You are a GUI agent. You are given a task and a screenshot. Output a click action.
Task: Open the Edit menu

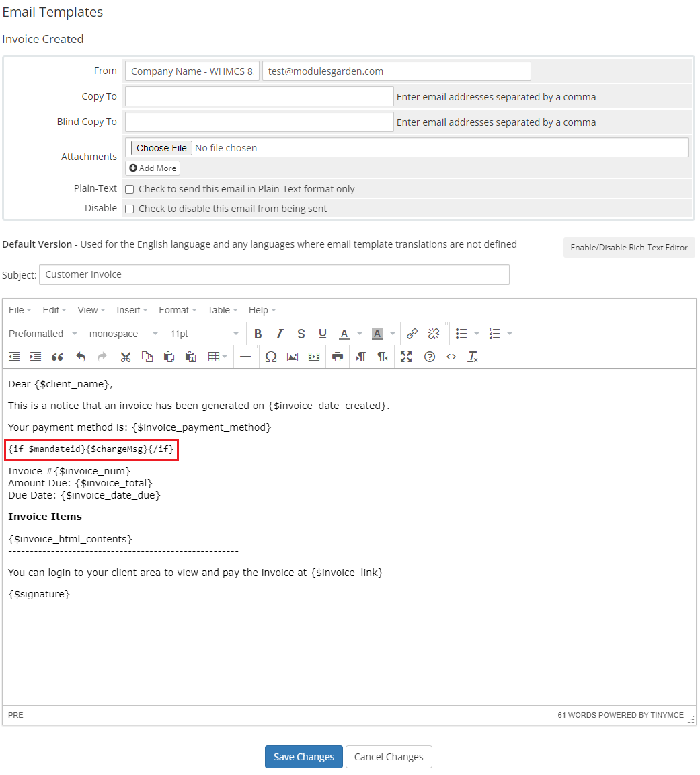point(54,310)
